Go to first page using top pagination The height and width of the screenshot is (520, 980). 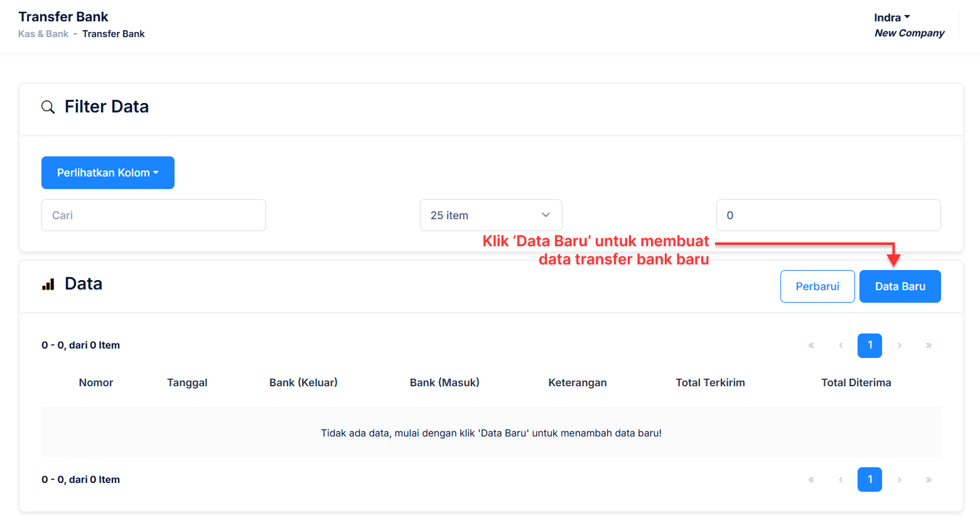click(811, 345)
